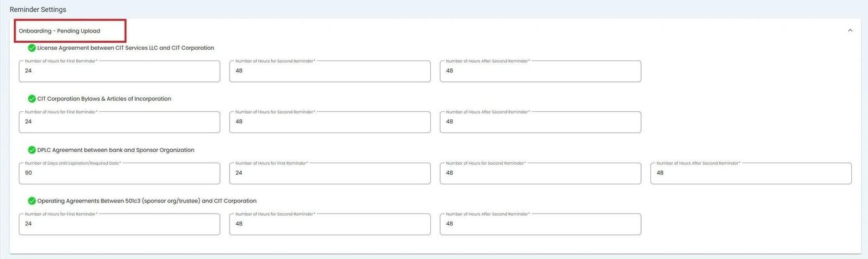Select Operating Agreements second reminder hours field
Screen dimensions: 868x259
point(329,224)
